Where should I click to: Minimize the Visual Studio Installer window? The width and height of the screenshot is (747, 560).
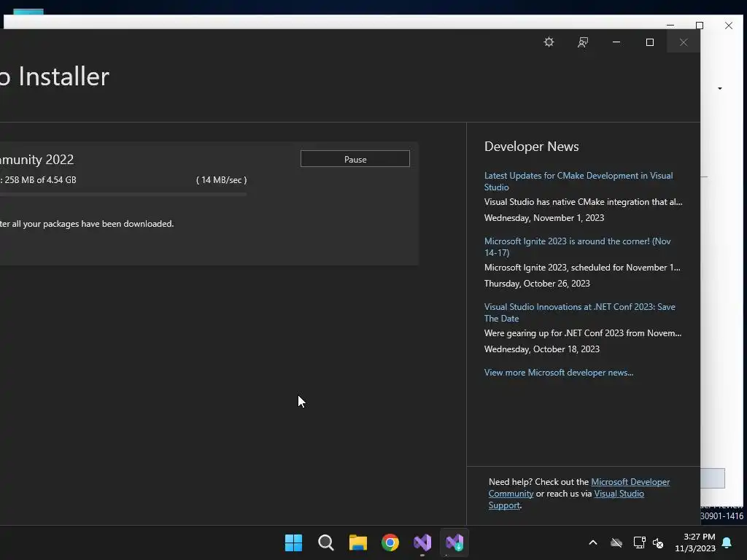(616, 42)
